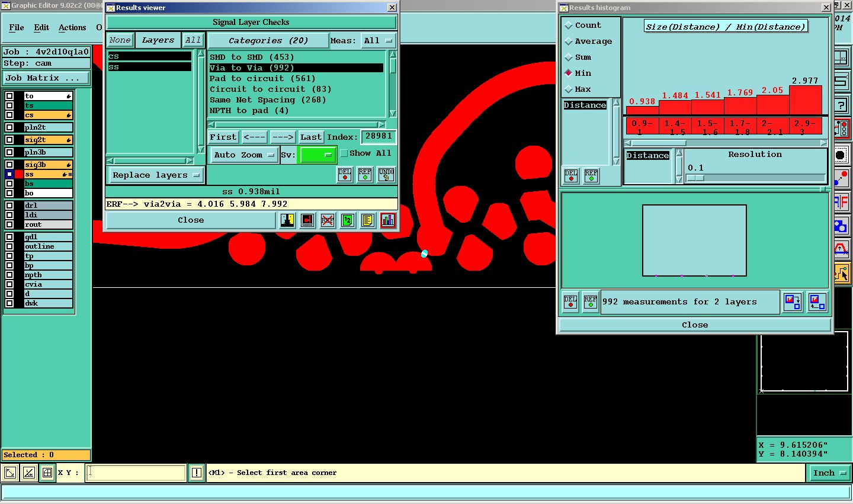Open the Edit menu

coord(41,27)
